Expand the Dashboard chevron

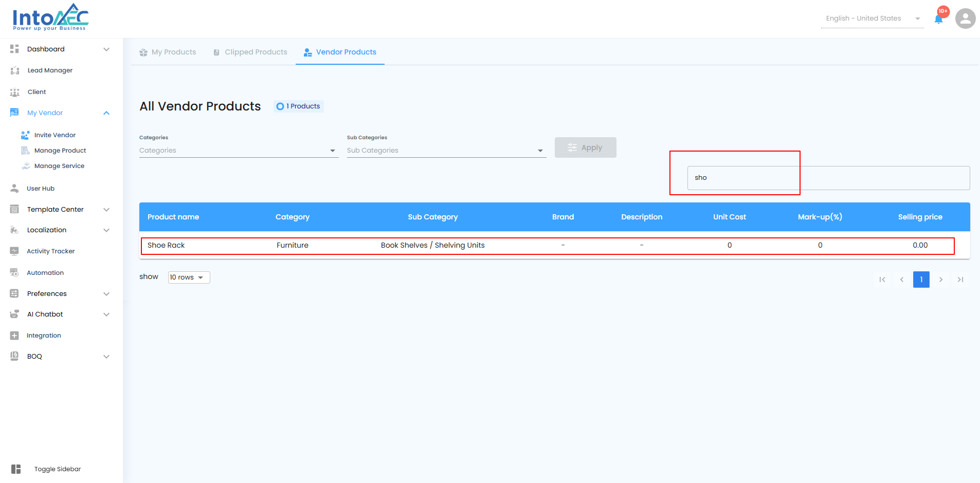pyautogui.click(x=106, y=49)
